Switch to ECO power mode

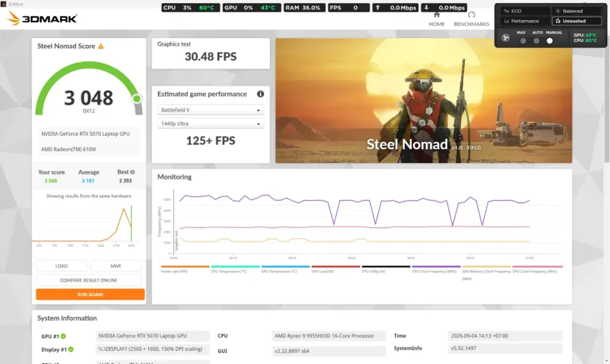tap(525, 11)
